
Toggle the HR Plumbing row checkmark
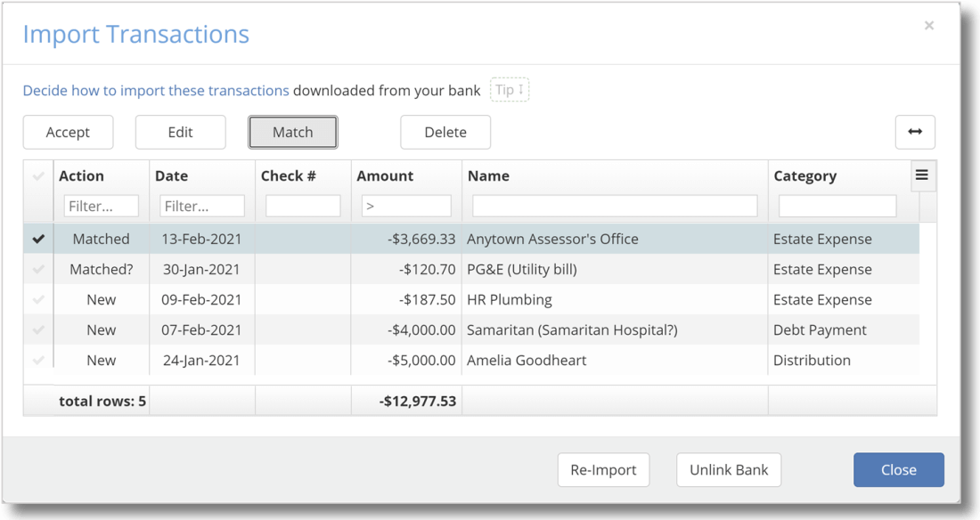pyautogui.click(x=37, y=299)
